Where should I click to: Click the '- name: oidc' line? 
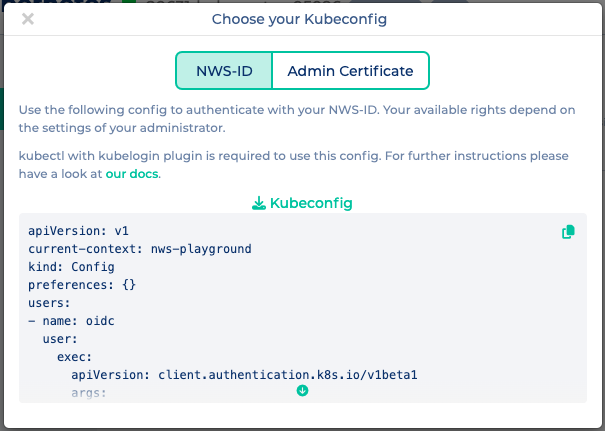pos(71,321)
